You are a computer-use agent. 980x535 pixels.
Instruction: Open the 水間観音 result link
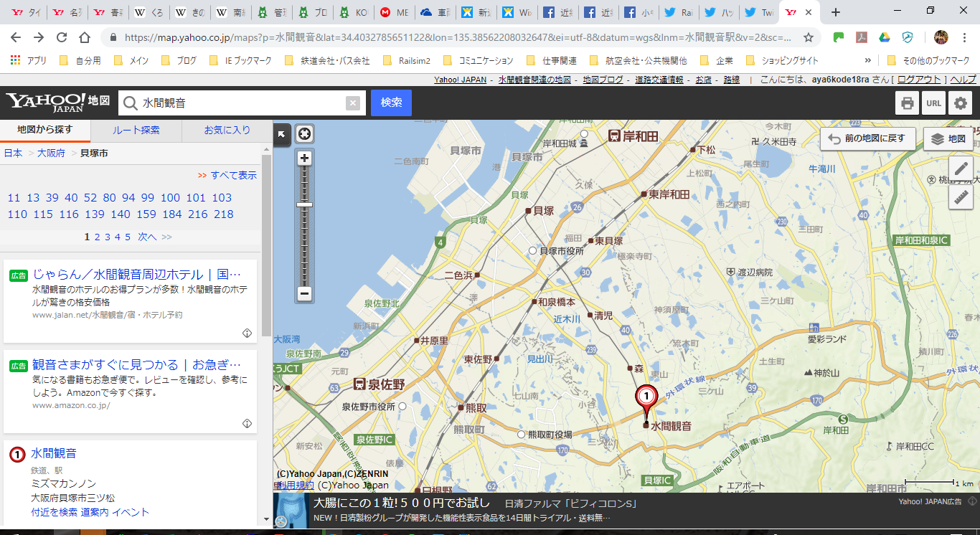tap(54, 453)
